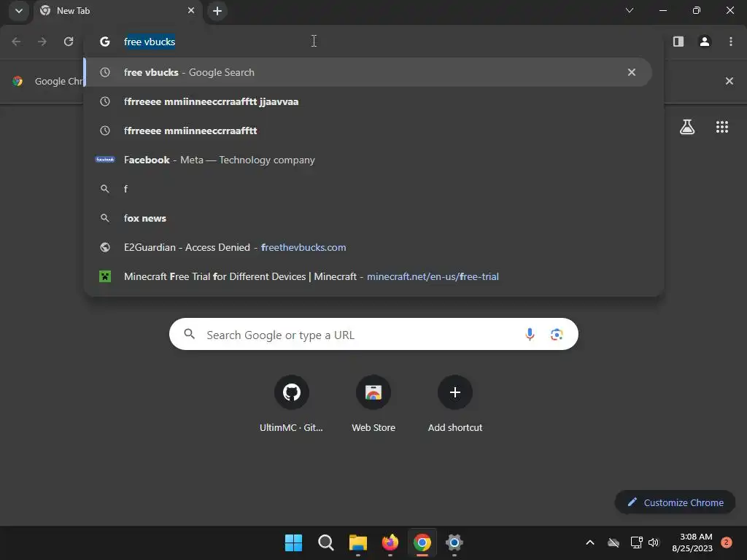This screenshot has height=560, width=747.
Task: Search by image with Google Lens icon
Action: point(557,334)
